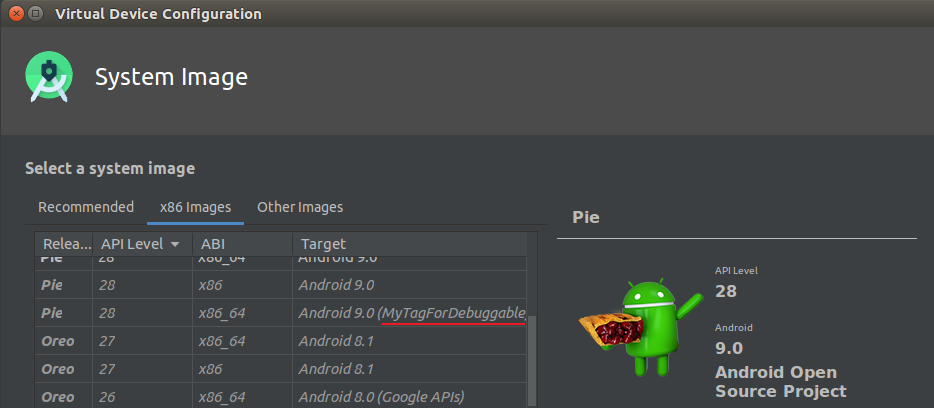Sort by API Level column header

(142, 244)
